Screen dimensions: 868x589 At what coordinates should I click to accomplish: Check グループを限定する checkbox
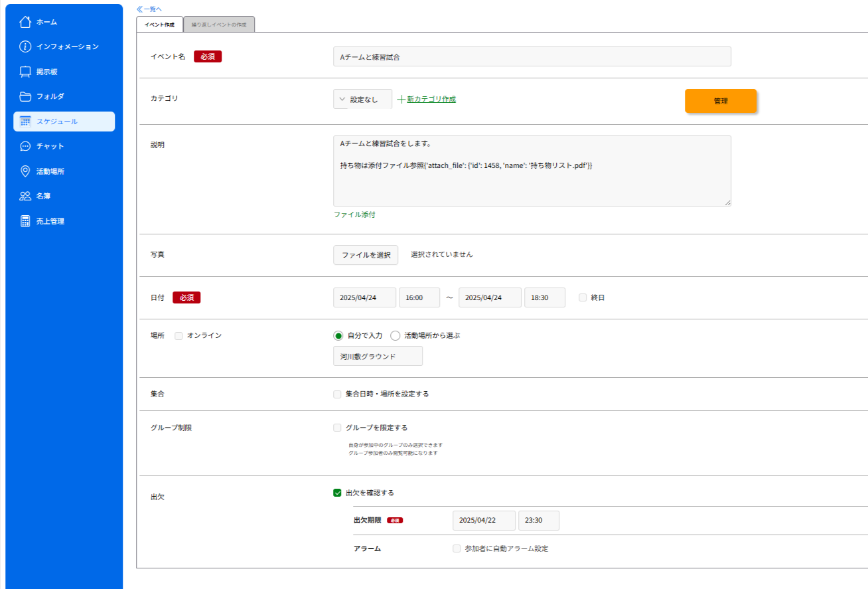click(x=337, y=428)
